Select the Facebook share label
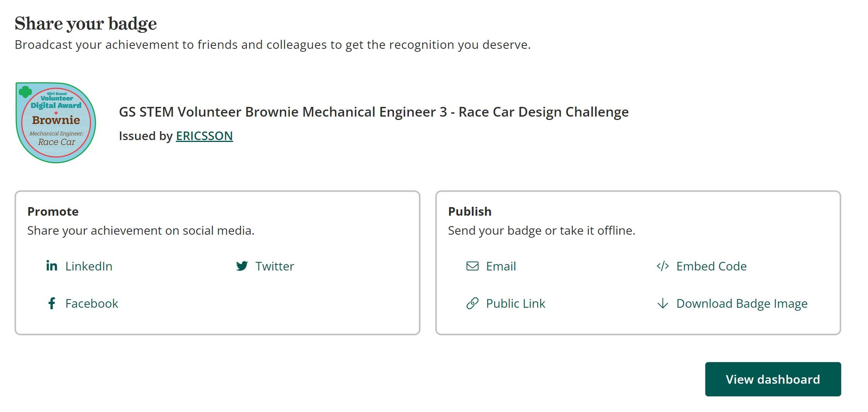 point(92,304)
